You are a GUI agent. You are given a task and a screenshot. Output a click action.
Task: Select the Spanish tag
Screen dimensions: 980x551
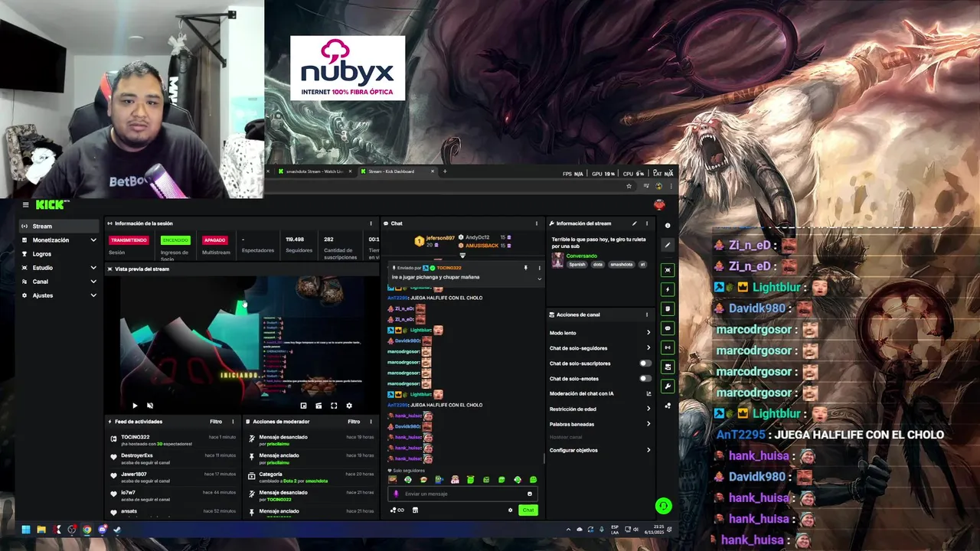(x=577, y=264)
